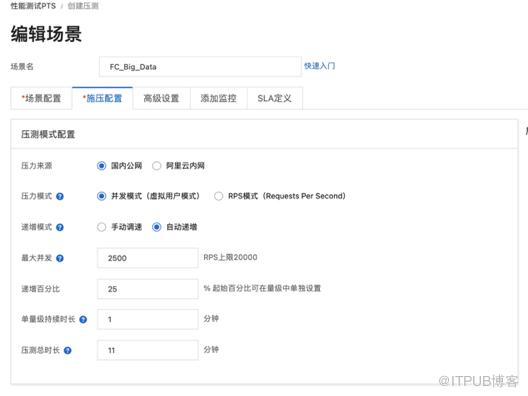Image resolution: width=528 pixels, height=396 pixels.
Task: Switch to 高级设置 tab
Action: pos(161,98)
